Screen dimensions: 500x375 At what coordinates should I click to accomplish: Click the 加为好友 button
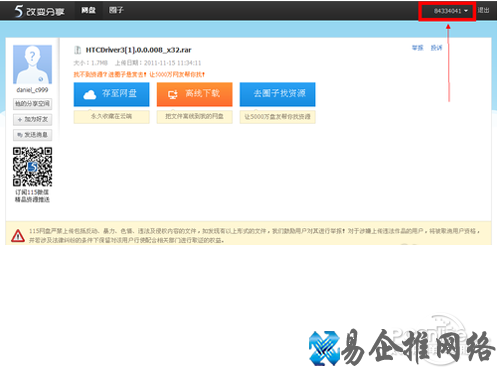click(x=32, y=119)
